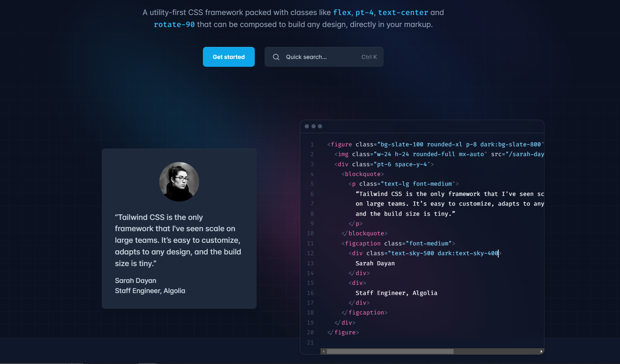Click the Ctrl K shortcut hint

point(369,57)
